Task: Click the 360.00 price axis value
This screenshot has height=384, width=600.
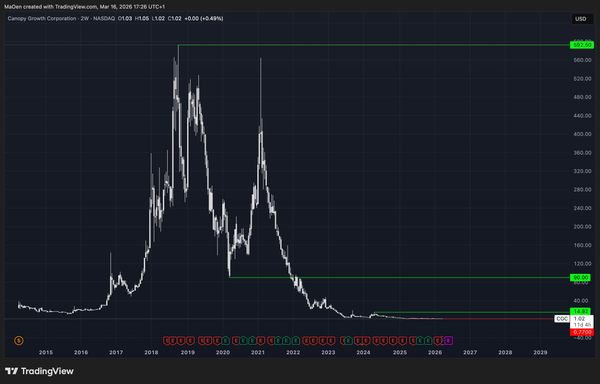Action: click(x=582, y=153)
